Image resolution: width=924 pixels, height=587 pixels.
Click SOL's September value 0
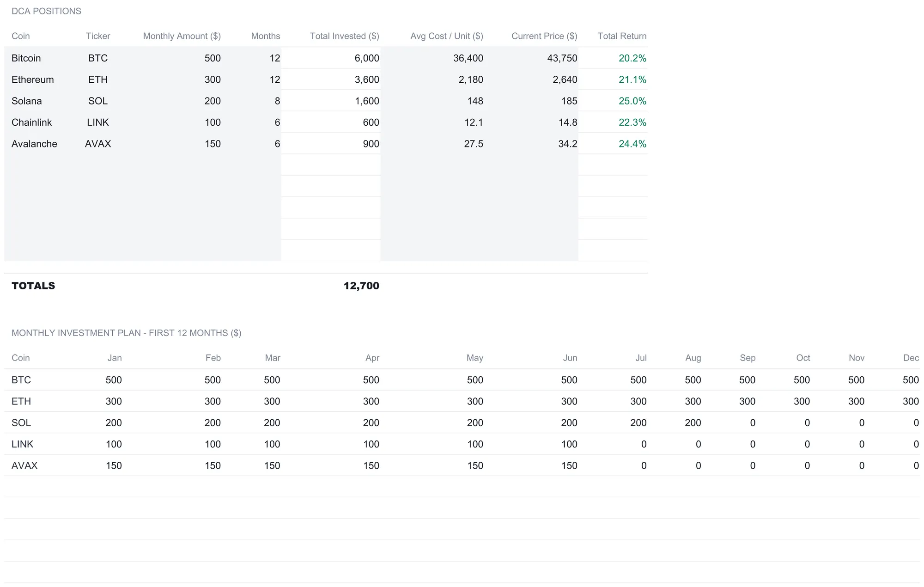click(753, 422)
